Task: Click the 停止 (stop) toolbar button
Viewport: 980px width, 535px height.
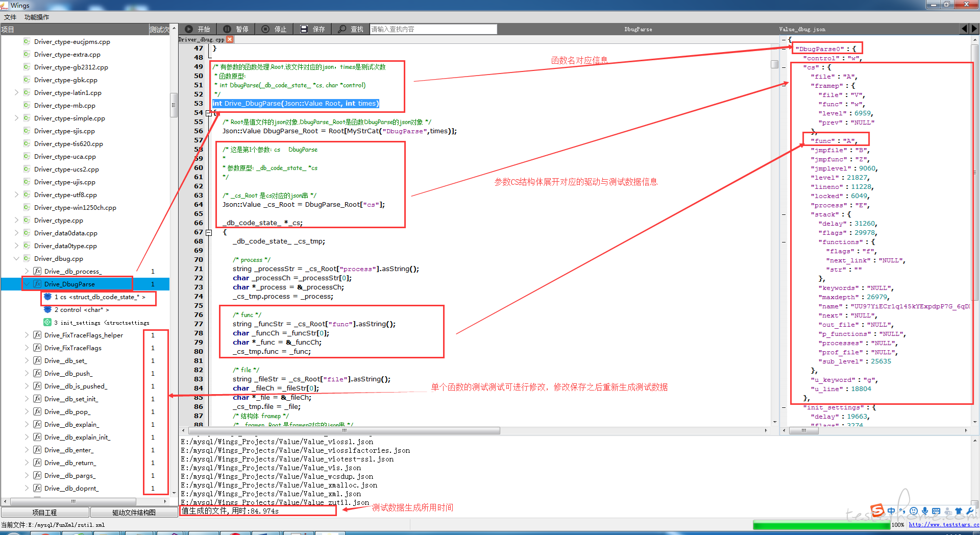Action: point(274,29)
